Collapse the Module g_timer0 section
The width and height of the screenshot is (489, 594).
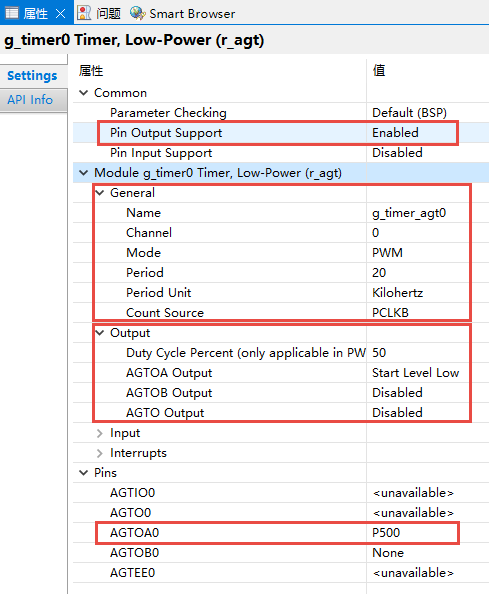(84, 173)
